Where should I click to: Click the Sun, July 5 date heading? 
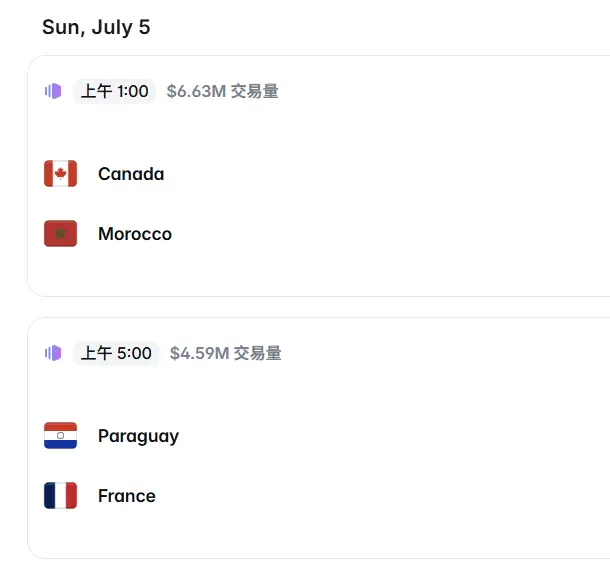coord(96,27)
